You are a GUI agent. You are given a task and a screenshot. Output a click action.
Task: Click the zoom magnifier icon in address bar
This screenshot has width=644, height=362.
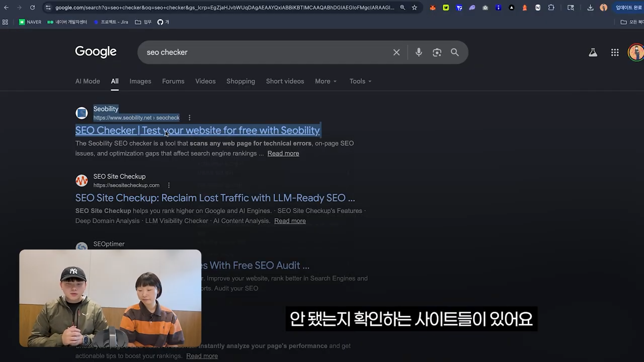pyautogui.click(x=403, y=8)
